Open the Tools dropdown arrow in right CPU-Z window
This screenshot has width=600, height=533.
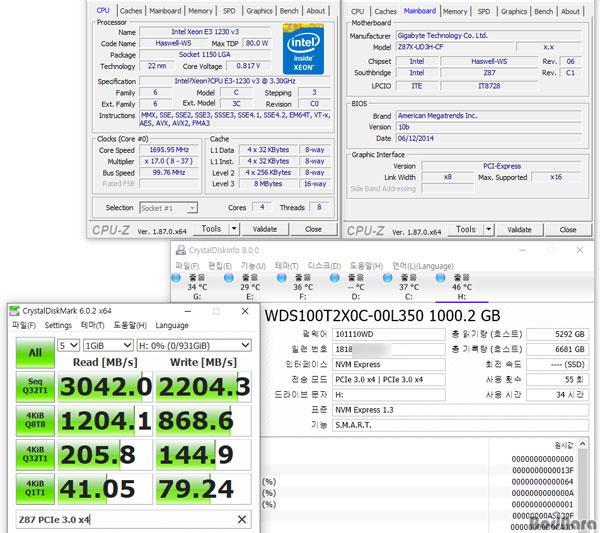click(x=488, y=230)
